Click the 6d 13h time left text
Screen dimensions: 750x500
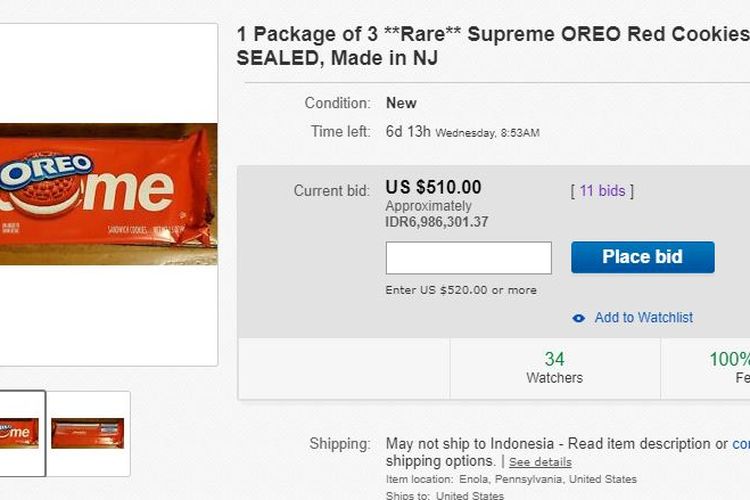point(408,132)
